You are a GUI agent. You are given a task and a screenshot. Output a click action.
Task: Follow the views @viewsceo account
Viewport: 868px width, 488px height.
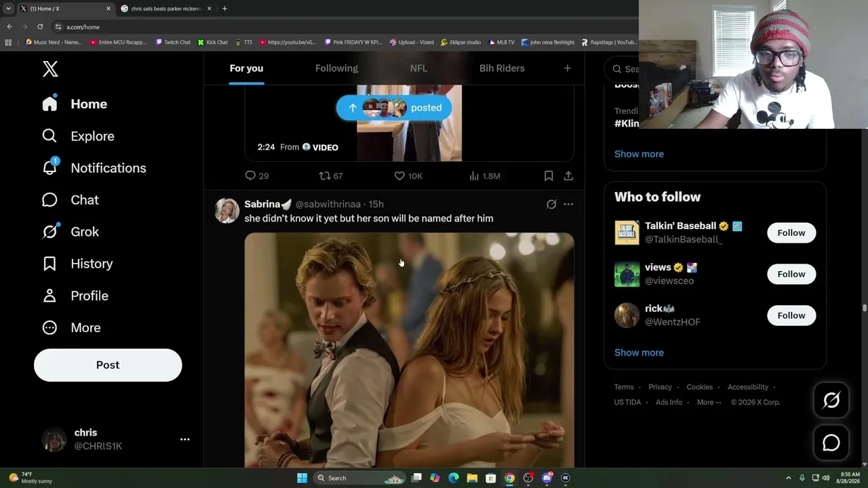(x=791, y=274)
